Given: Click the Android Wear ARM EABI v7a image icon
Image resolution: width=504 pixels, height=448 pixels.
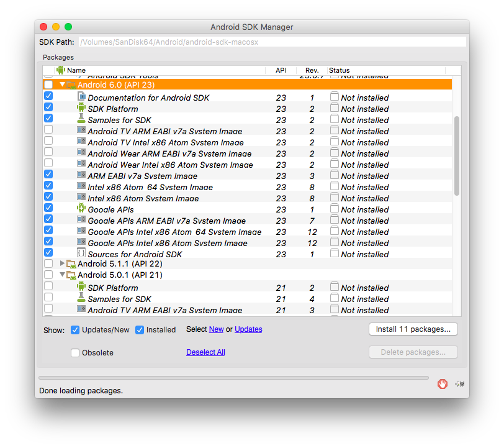Looking at the screenshot, I should click(x=81, y=152).
